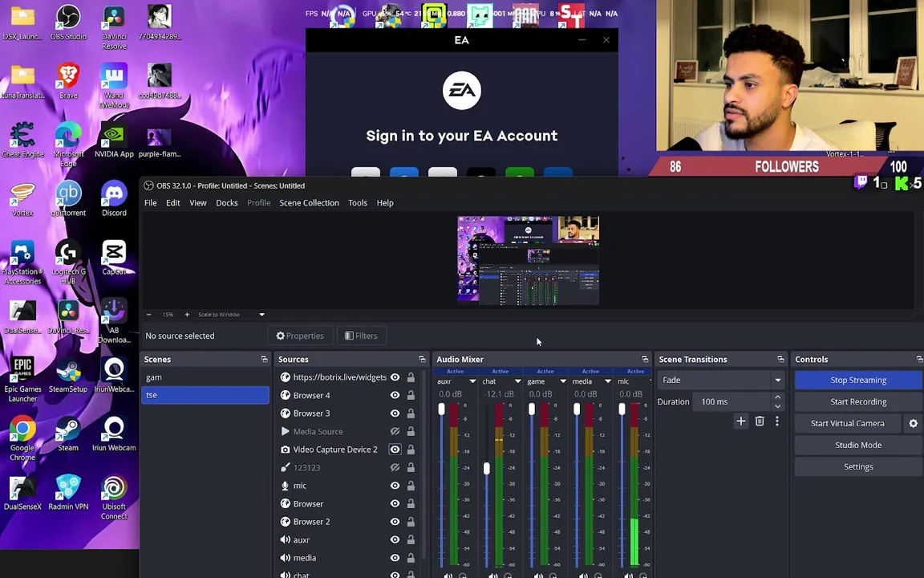Increase transition duration with up arrow
Screen dimensions: 924x578
(x=778, y=397)
